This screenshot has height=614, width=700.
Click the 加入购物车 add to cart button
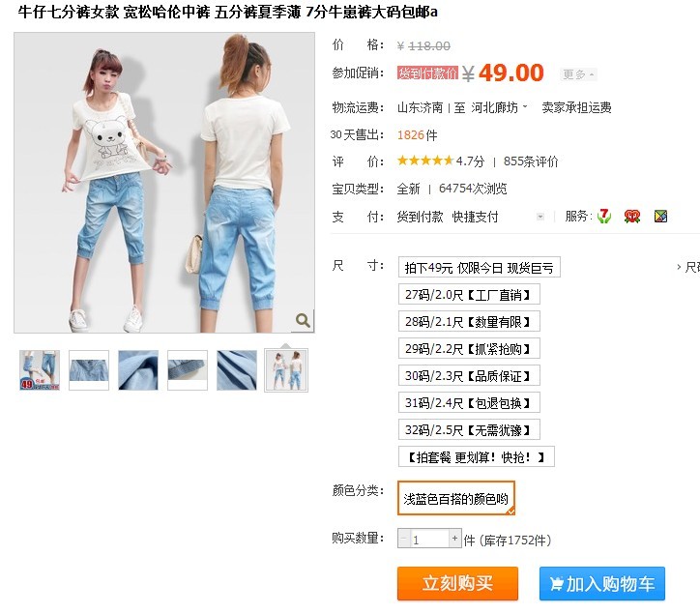point(601,584)
